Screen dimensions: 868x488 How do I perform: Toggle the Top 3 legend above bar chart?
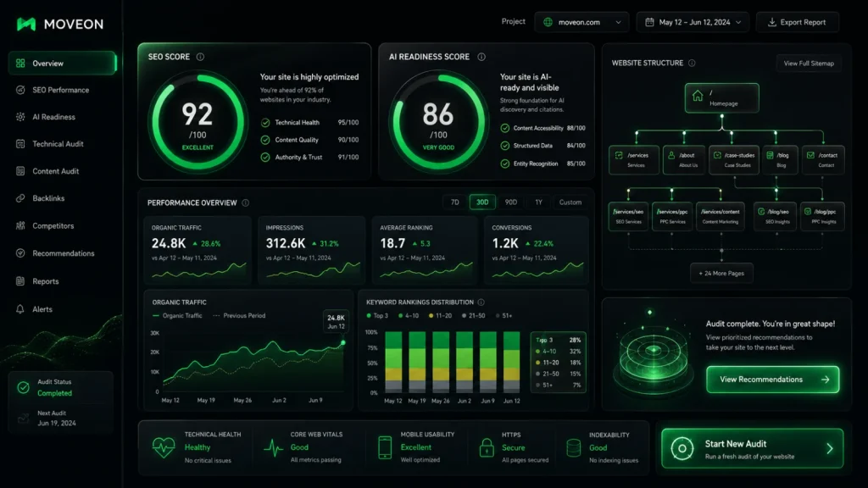coord(377,315)
